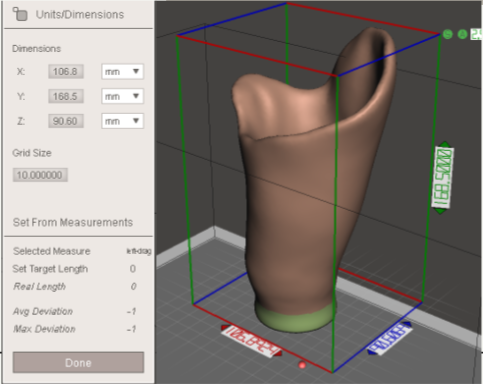Click the green circular S icon
The image size is (483, 384).
[448, 34]
